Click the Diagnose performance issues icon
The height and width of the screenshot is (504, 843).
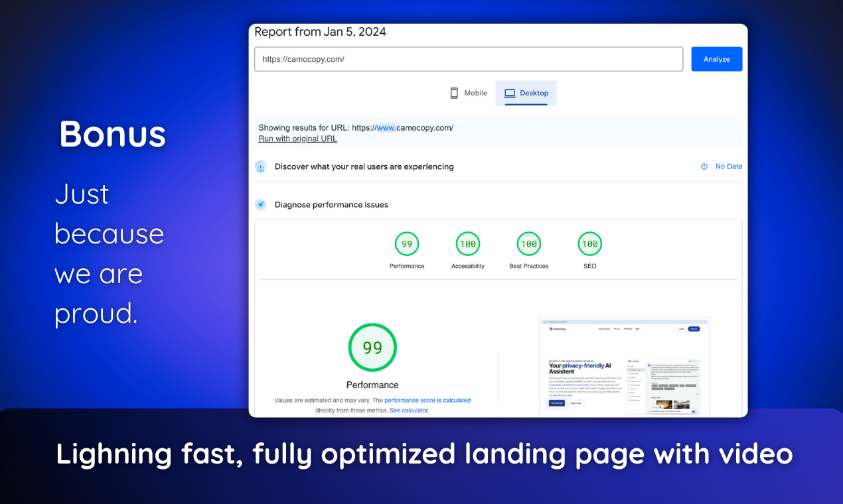point(260,204)
